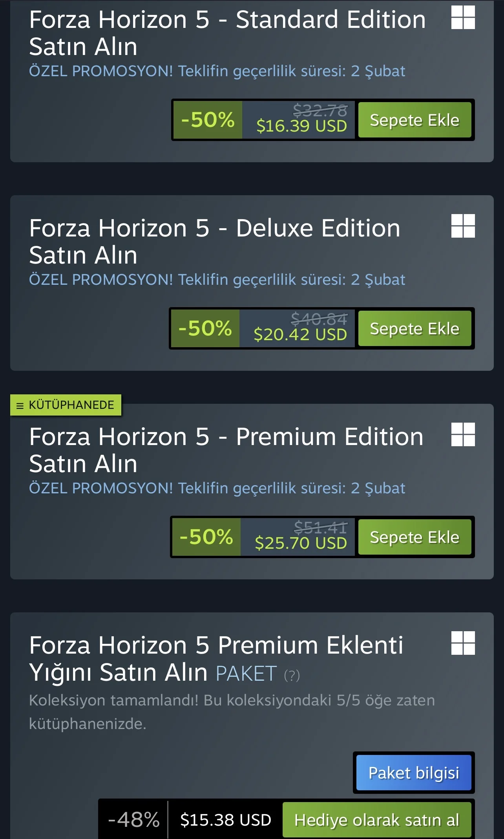Click the PAKET label in bundle title
504x839 pixels.
246,674
